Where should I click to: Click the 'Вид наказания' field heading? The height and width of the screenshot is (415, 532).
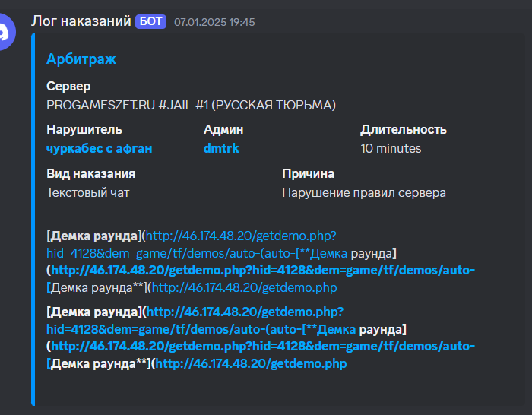click(x=91, y=174)
